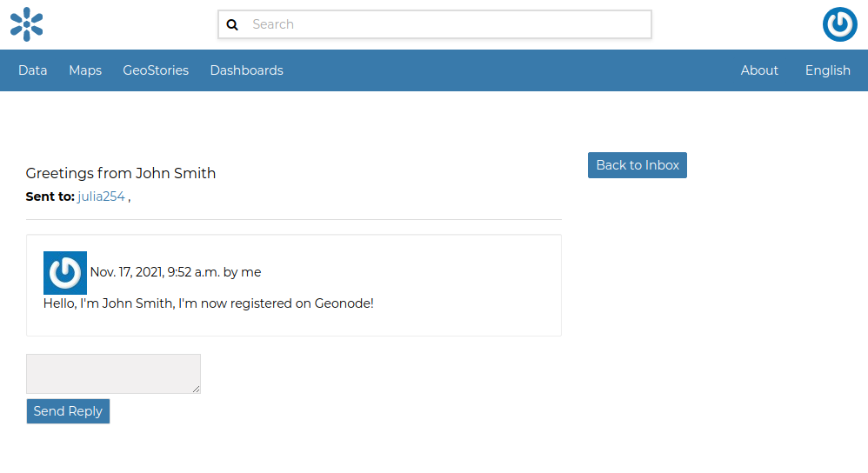The width and height of the screenshot is (868, 473).
Task: Focus the reply message text area
Action: pyautogui.click(x=113, y=373)
